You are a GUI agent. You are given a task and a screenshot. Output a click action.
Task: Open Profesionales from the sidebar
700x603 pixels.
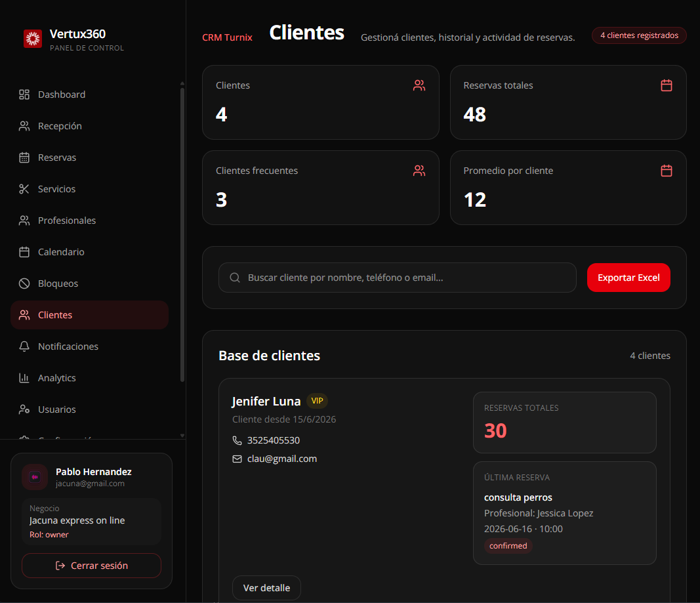pyautogui.click(x=89, y=220)
